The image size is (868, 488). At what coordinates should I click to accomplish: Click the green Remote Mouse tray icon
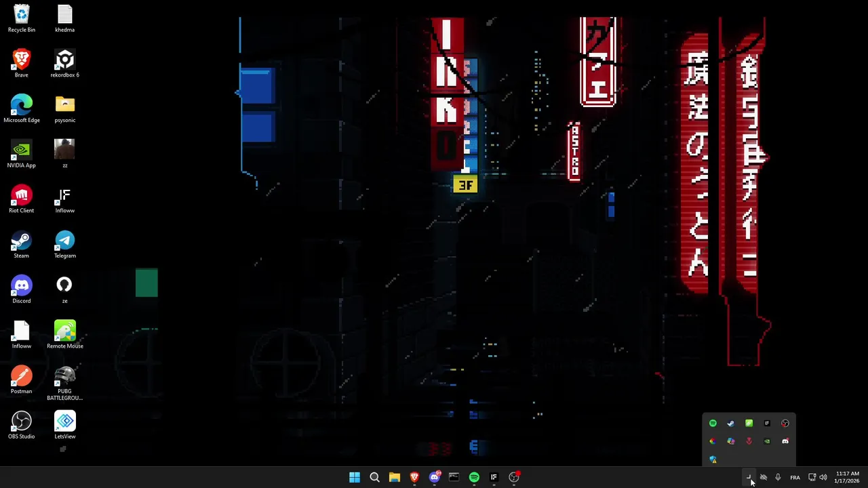(749, 424)
